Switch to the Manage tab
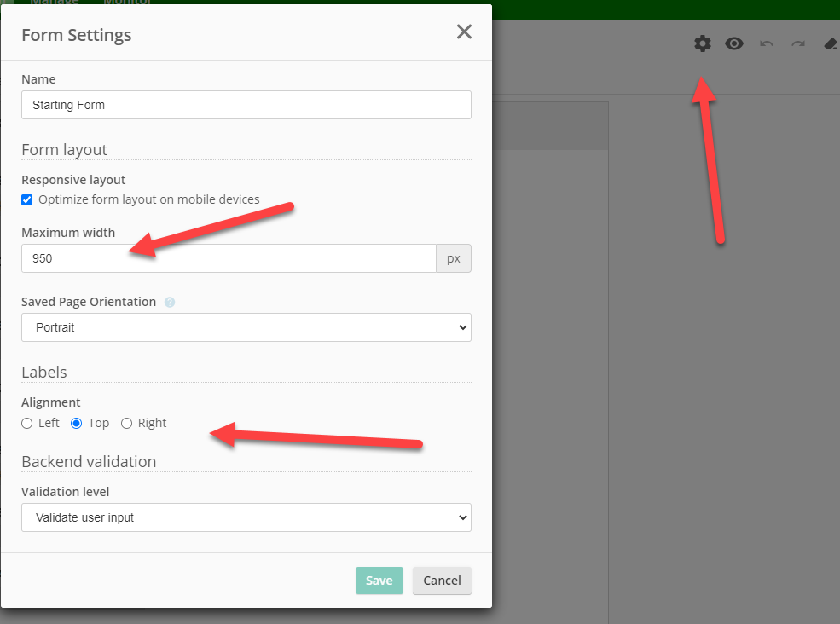840x624 pixels. (x=54, y=3)
